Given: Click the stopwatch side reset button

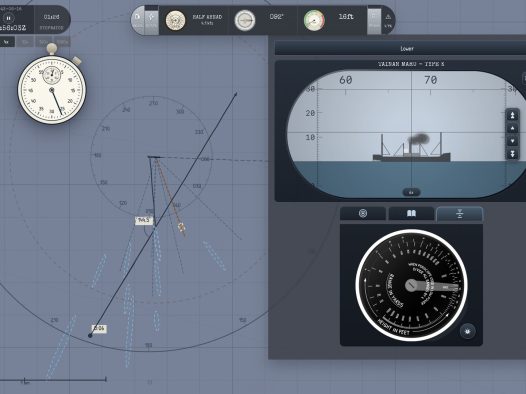Looking at the screenshot, I should pos(77,60).
